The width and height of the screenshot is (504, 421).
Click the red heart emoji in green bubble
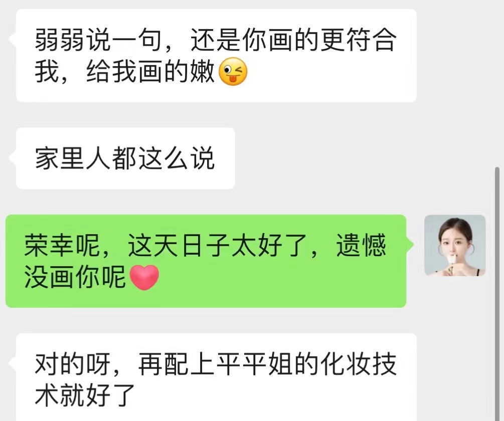144,278
